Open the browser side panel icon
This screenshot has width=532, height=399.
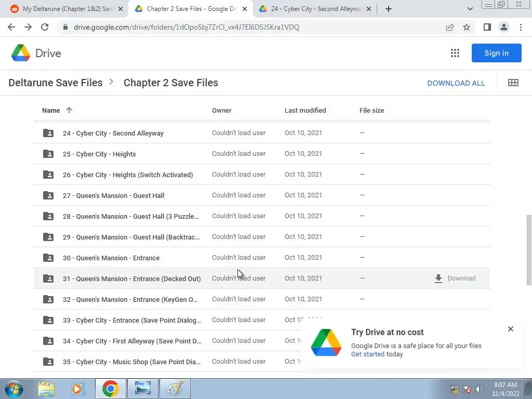487,27
